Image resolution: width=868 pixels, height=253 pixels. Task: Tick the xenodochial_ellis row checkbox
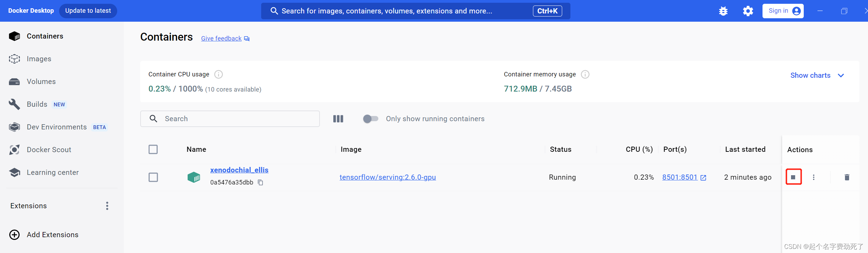pyautogui.click(x=153, y=177)
